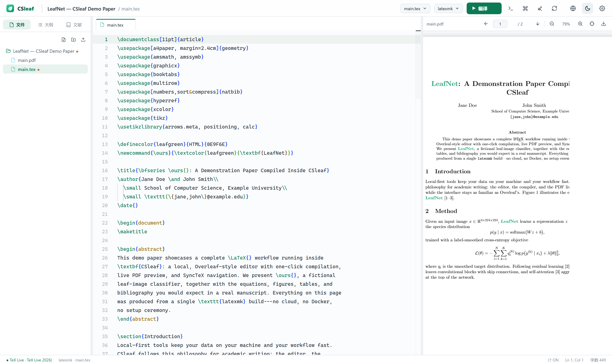Click the Abstract heading in PDF preview
Viewport: 612px width, 364px height.
(517, 132)
